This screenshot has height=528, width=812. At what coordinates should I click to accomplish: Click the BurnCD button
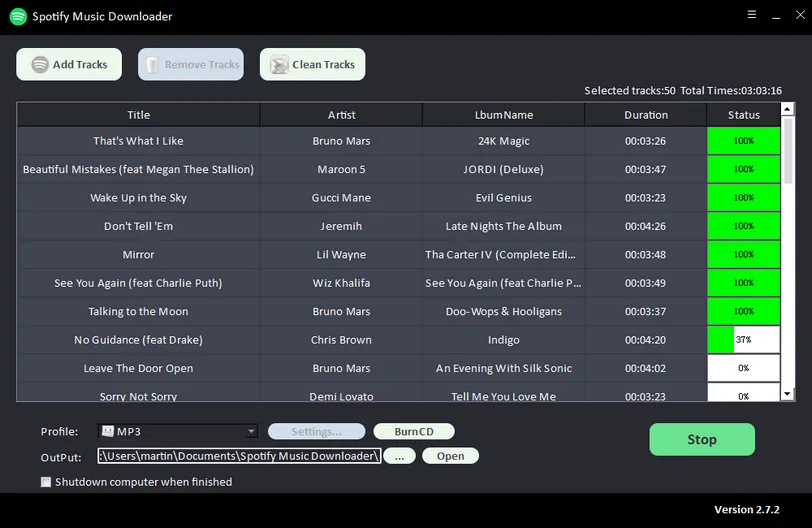pos(414,431)
